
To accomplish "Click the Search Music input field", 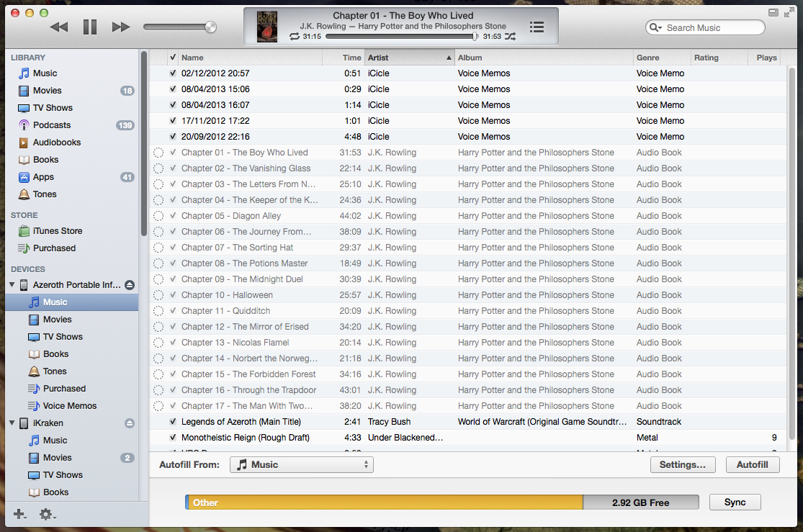I will [x=705, y=27].
